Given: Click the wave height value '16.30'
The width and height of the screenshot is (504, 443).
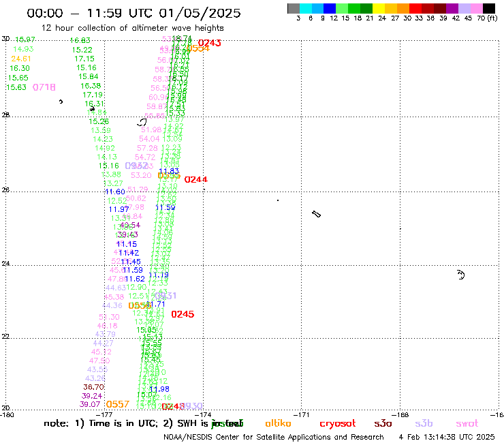Looking at the screenshot, I should [x=20, y=68].
